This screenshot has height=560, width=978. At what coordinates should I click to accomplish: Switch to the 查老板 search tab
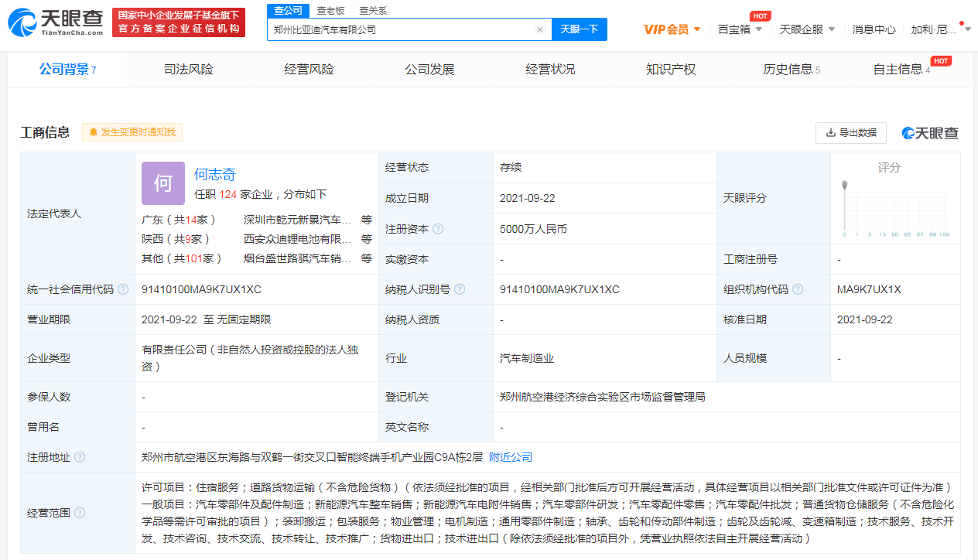[331, 11]
